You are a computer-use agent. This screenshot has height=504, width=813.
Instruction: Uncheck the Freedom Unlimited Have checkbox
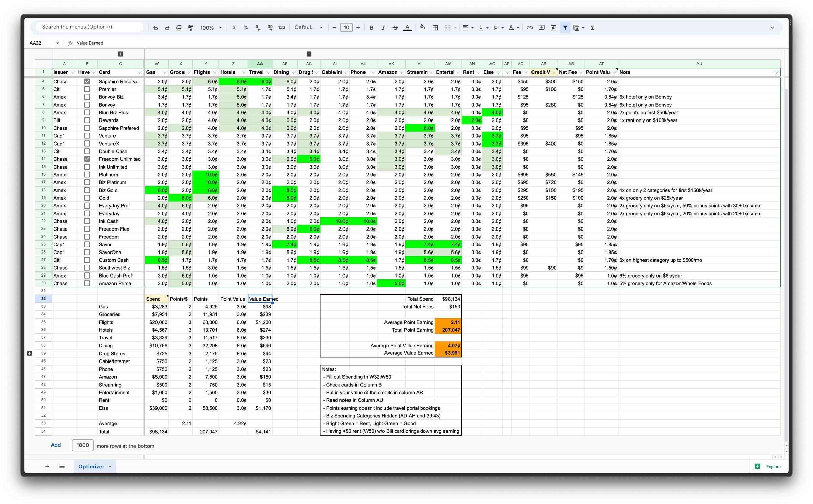point(87,159)
